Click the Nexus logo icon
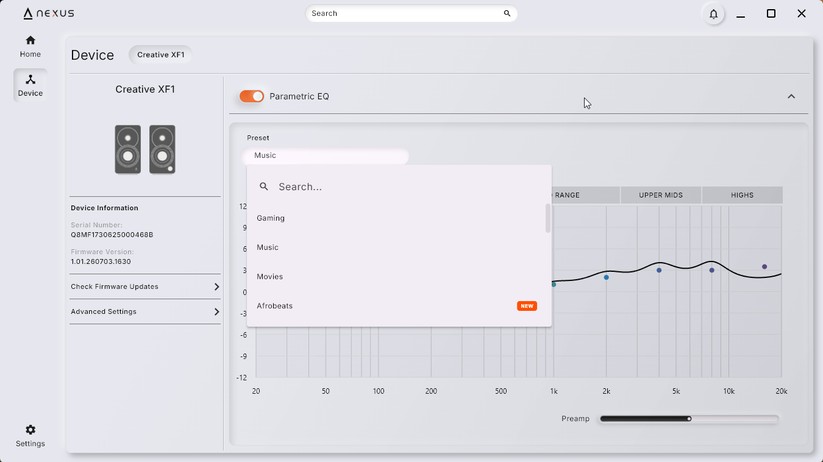 coord(28,14)
